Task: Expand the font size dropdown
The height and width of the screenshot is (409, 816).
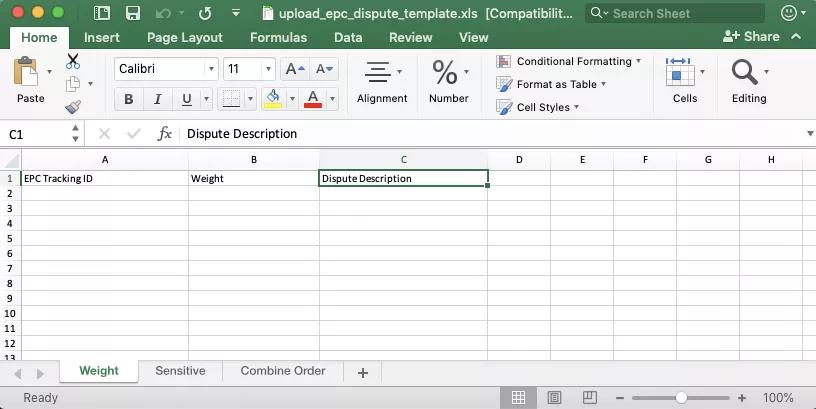Action: pos(268,69)
